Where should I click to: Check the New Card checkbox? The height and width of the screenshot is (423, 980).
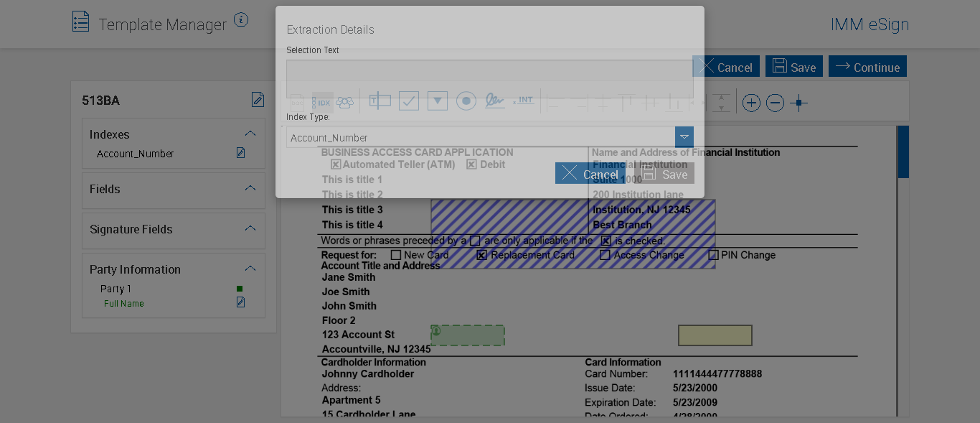click(395, 255)
